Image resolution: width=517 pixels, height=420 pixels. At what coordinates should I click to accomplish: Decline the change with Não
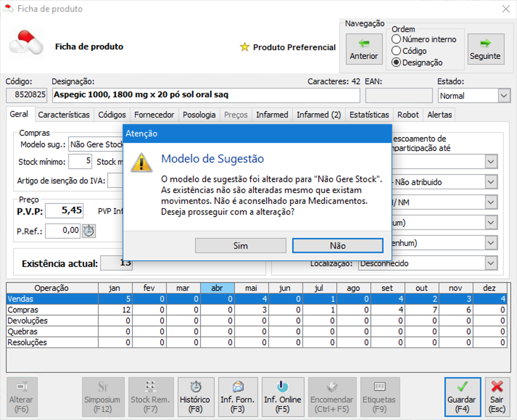coord(338,246)
